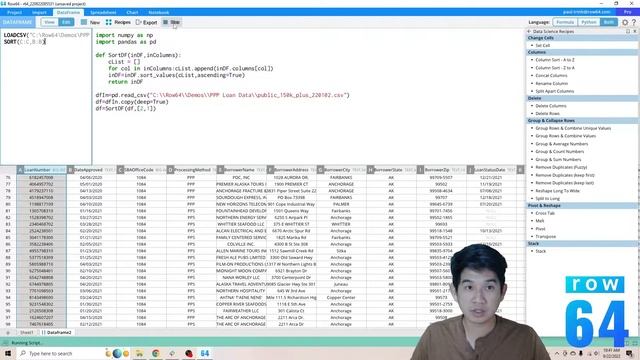Screen dimensions: 640x360
Task: Select Group & Average Numbers recipe
Action: 562,144
